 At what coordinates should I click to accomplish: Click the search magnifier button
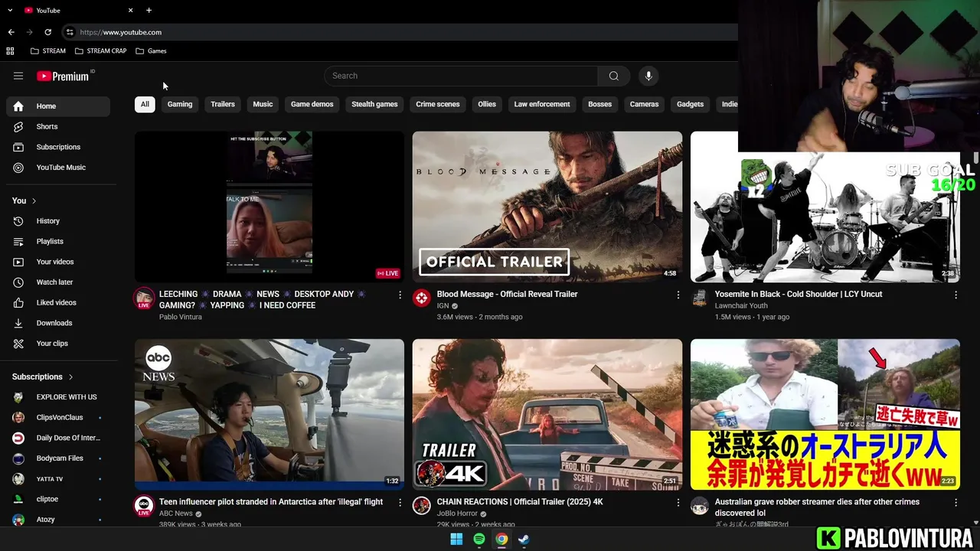coord(613,76)
